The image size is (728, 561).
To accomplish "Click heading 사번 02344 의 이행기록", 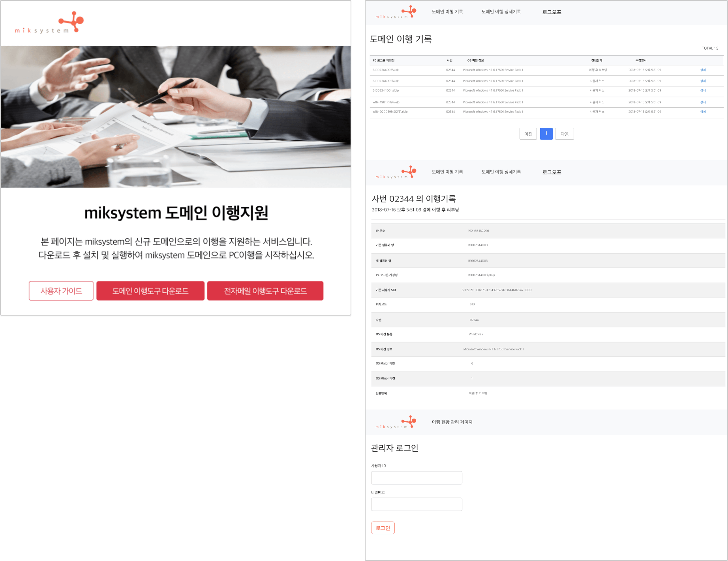I will pyautogui.click(x=414, y=199).
